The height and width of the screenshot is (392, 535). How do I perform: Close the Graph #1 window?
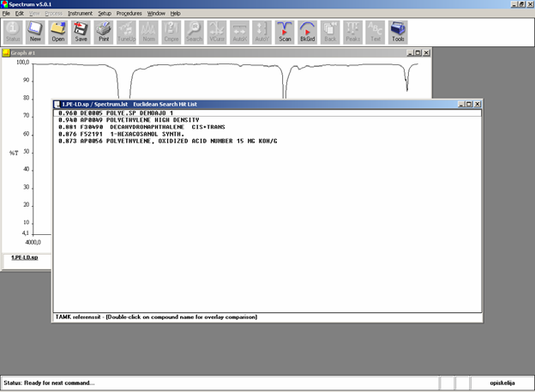coord(426,53)
